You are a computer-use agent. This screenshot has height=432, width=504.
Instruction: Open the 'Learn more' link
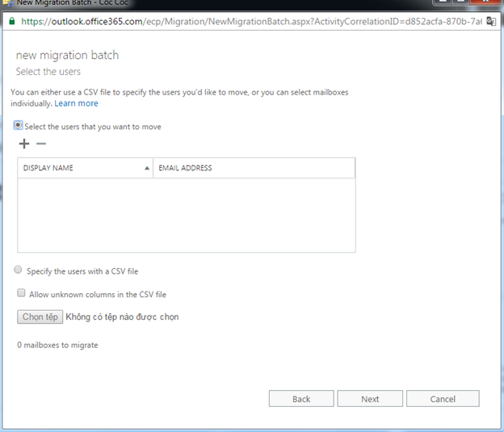pyautogui.click(x=76, y=103)
